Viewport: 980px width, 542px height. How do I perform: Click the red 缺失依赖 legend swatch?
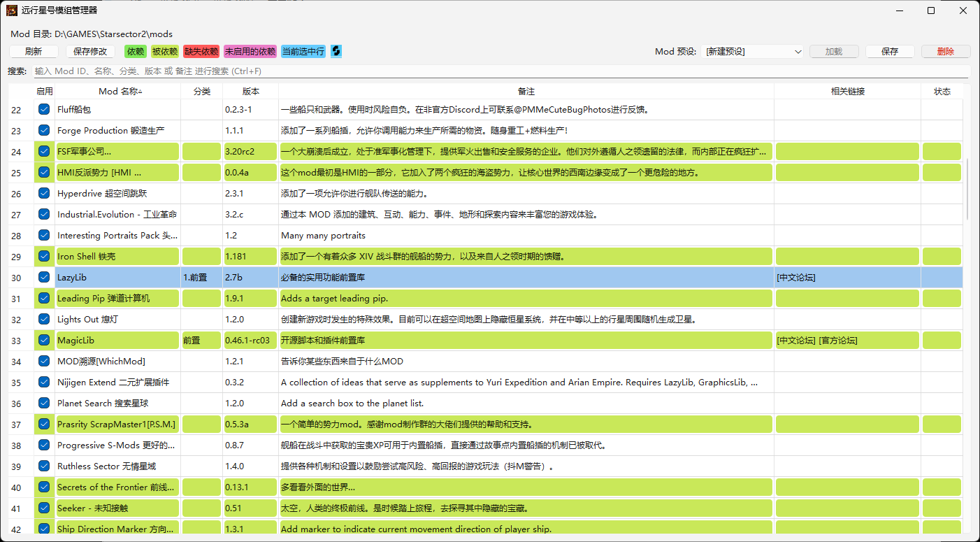point(201,52)
